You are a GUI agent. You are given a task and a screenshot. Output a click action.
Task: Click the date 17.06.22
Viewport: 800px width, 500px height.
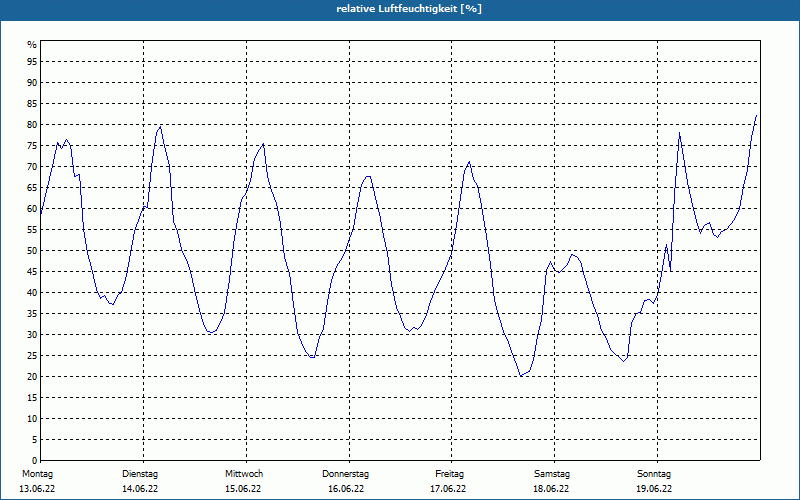(x=448, y=489)
